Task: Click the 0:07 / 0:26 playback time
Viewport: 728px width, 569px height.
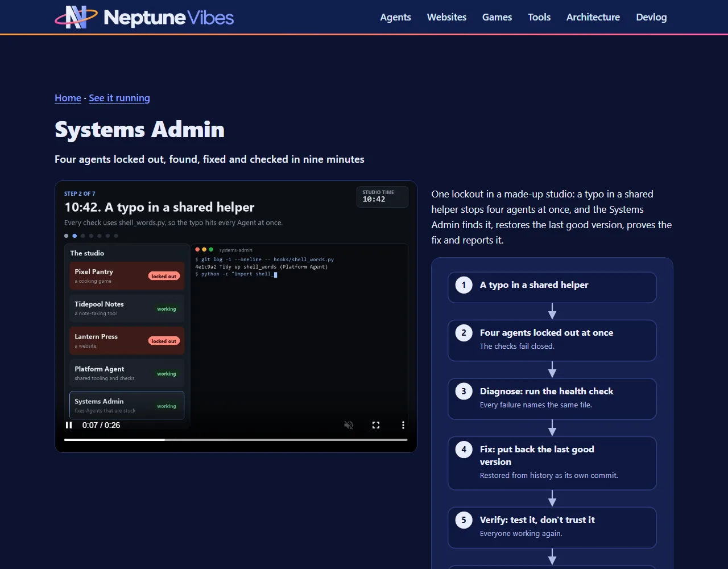Action: (101, 425)
